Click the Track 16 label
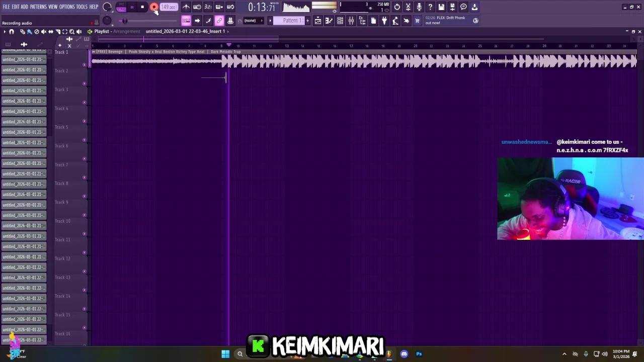 coord(62,333)
